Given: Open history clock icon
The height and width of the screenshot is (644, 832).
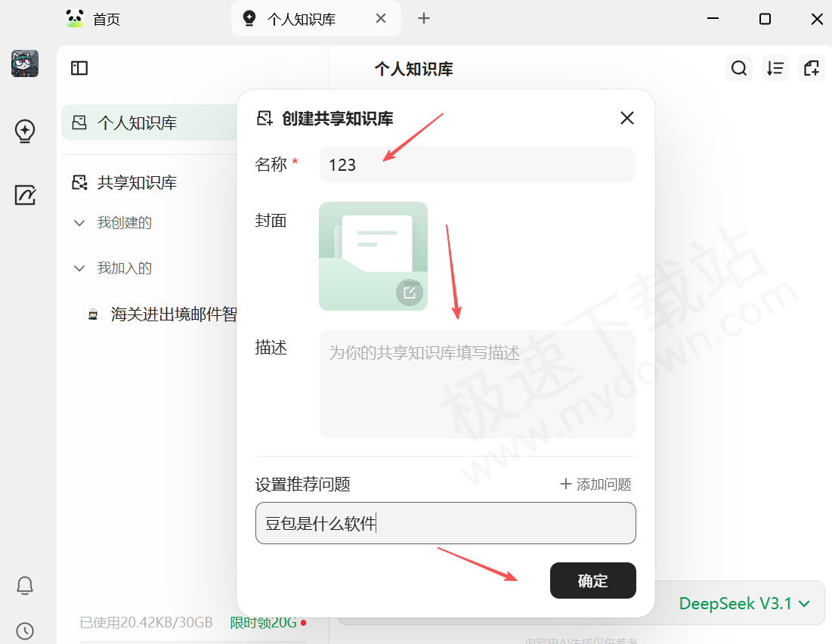Looking at the screenshot, I should [x=25, y=630].
